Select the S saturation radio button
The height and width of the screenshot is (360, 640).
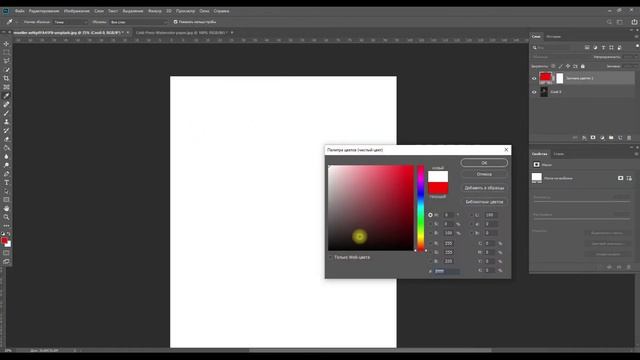click(x=430, y=224)
